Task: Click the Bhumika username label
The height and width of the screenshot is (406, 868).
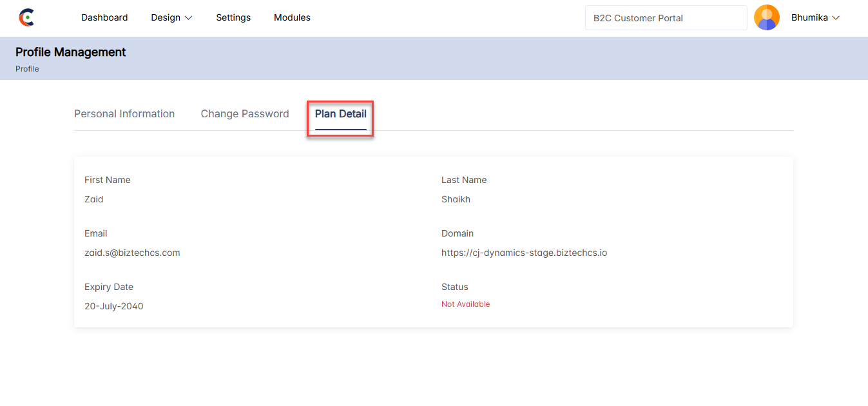Action: point(809,17)
